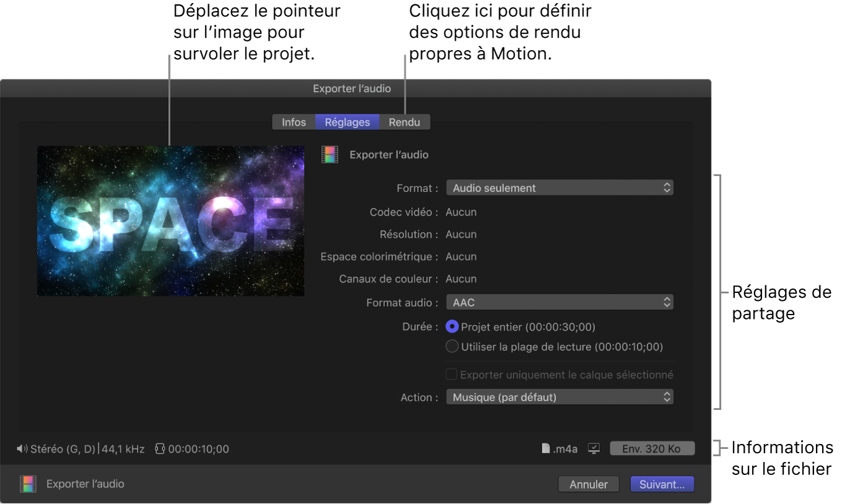850x504 pixels.
Task: Open the Rendu tab
Action: (x=404, y=121)
